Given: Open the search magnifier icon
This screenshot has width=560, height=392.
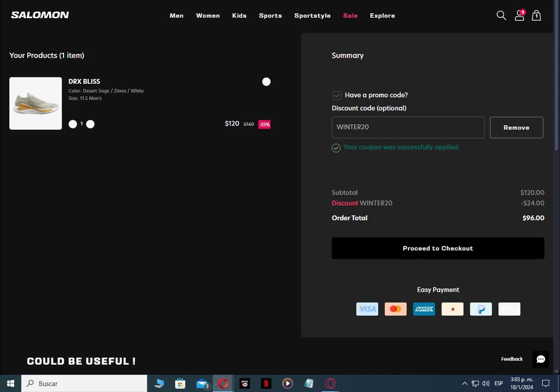Looking at the screenshot, I should tap(501, 15).
